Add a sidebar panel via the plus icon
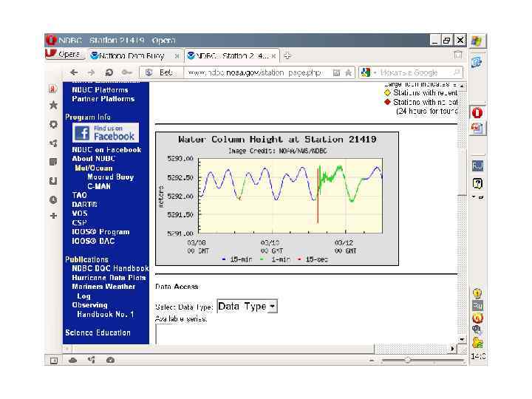Screen dimensions: 532x399 [53, 216]
